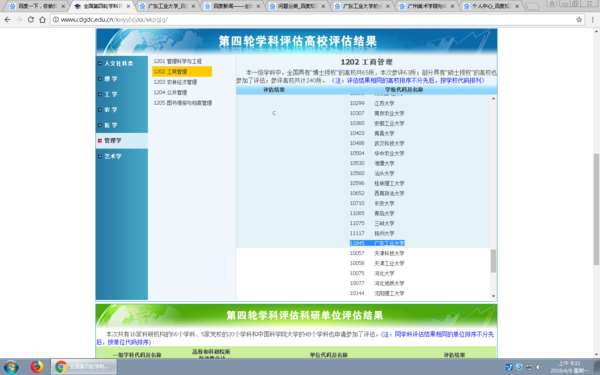600x375 pixels.
Task: Bookmark this page with the star icon
Action: (x=579, y=20)
